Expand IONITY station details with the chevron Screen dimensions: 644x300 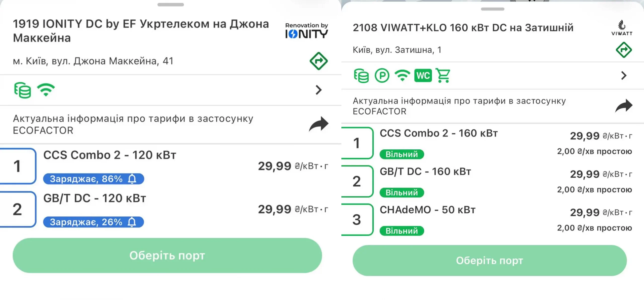click(x=318, y=90)
